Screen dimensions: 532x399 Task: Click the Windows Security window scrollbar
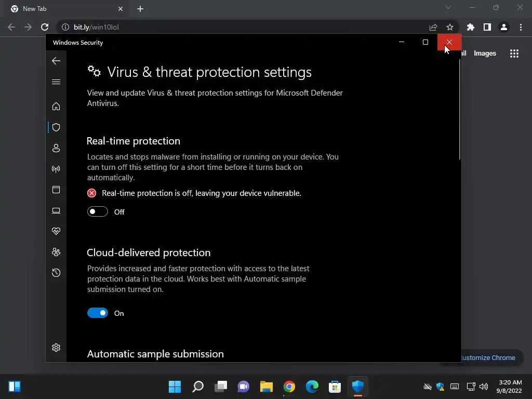click(x=460, y=109)
